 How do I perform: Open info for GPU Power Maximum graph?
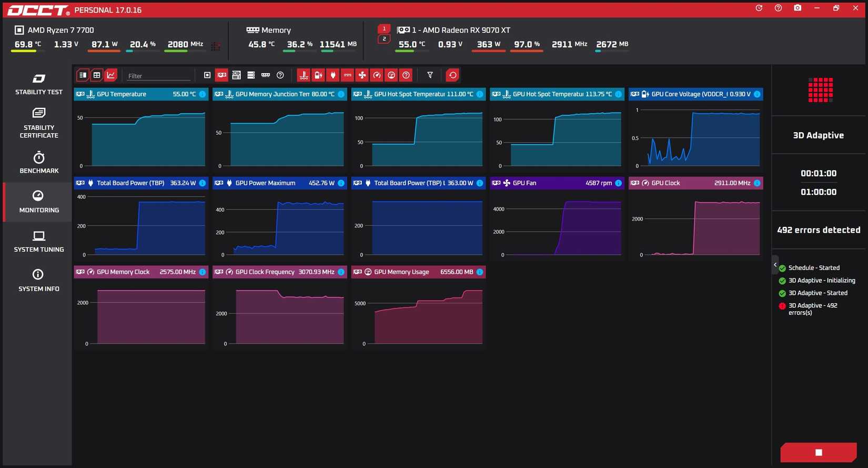(x=341, y=183)
